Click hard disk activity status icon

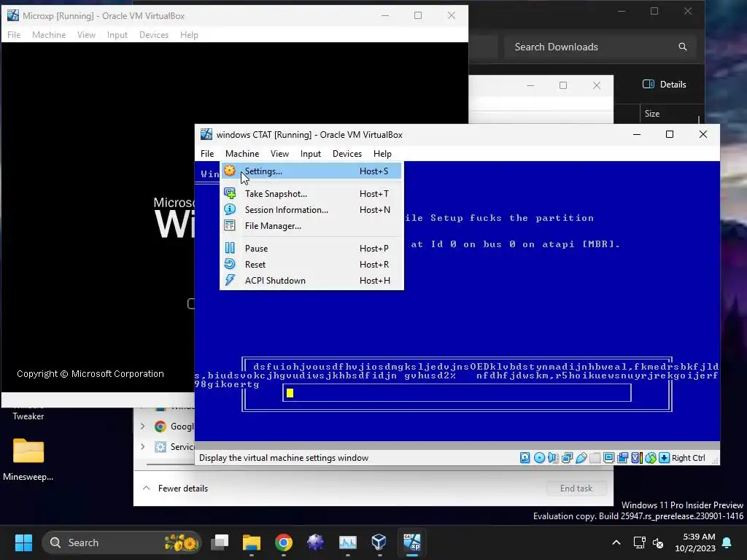[x=525, y=458]
